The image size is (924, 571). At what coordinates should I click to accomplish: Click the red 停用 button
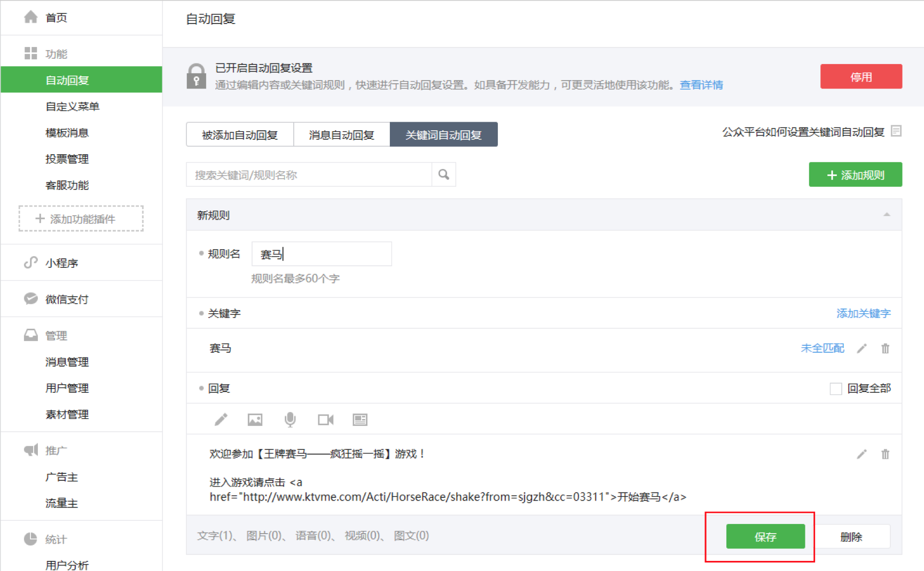861,76
